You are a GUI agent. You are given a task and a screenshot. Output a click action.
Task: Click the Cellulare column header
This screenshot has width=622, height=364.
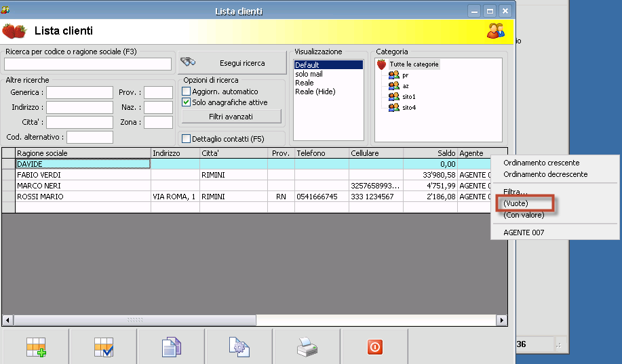click(376, 153)
